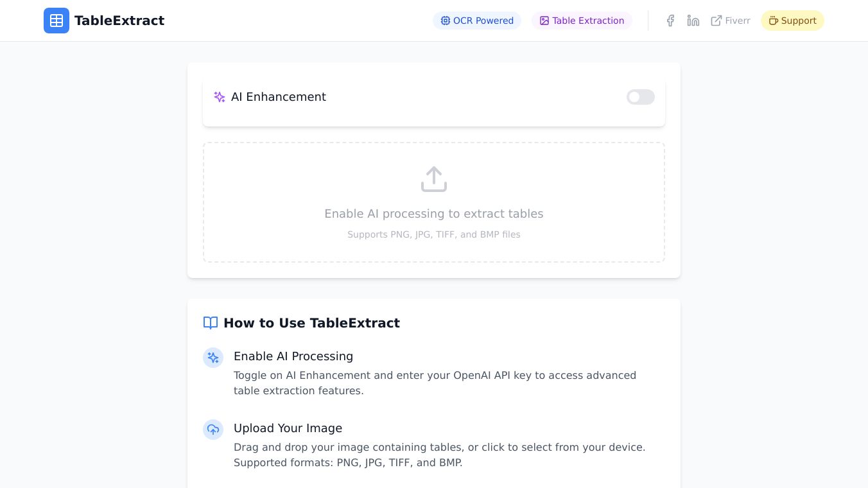Screen dimensions: 868x488
Task: Click the Enable AI Processing step title
Action: tap(293, 356)
